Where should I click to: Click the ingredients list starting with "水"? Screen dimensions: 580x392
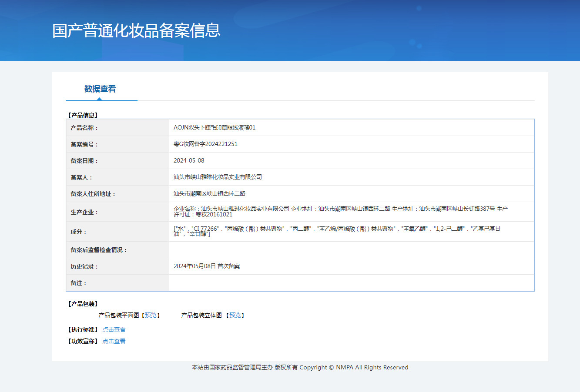coord(337,231)
